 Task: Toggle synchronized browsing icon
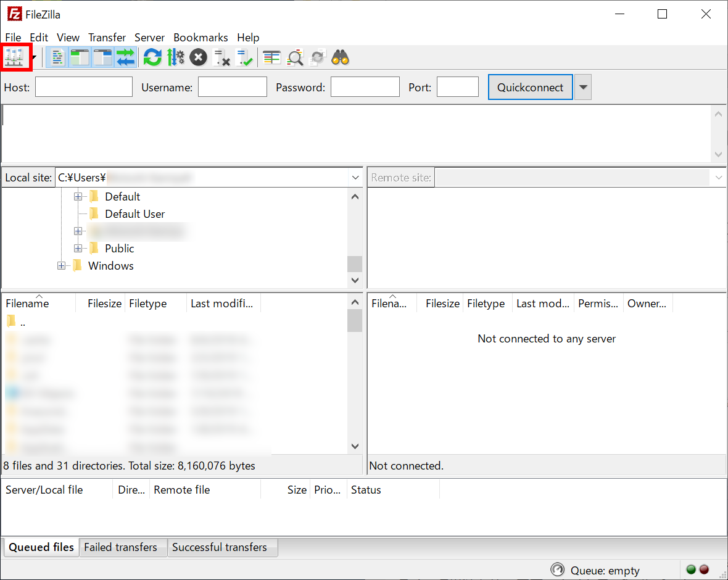(x=318, y=57)
